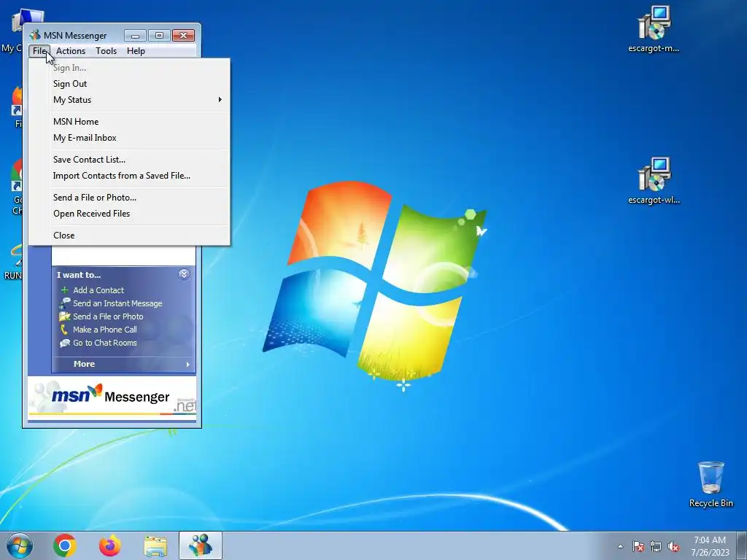
Task: Open the Help menu
Action: pos(136,51)
